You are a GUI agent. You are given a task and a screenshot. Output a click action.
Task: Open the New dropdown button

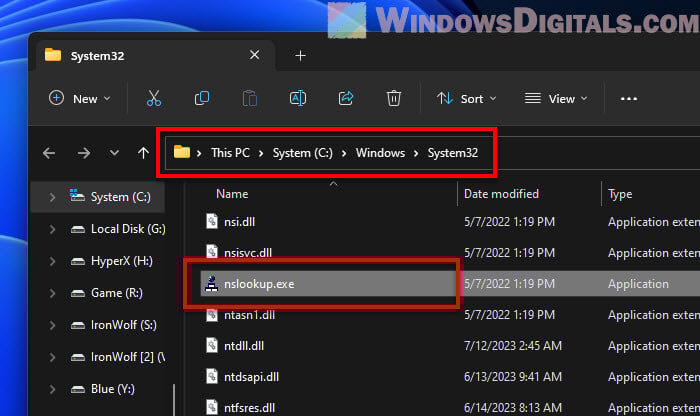(x=79, y=99)
